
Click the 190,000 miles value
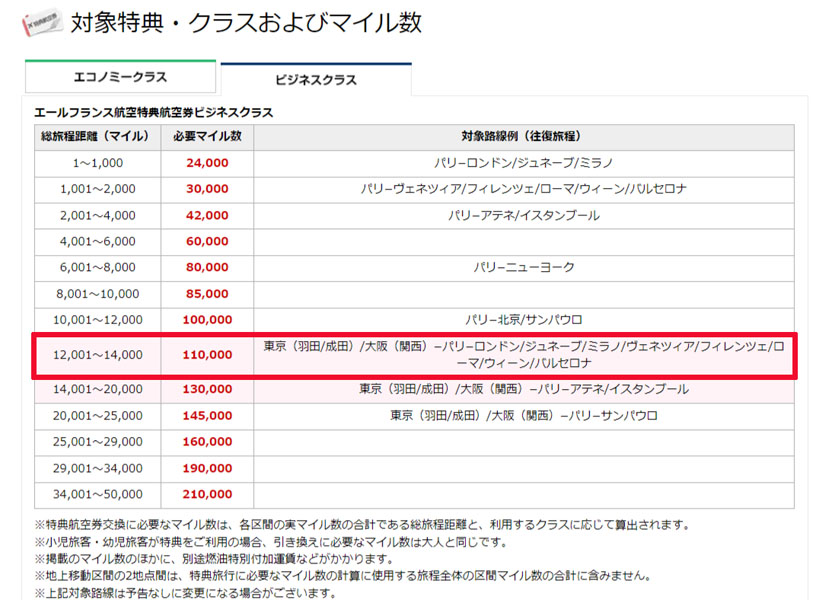click(x=207, y=469)
